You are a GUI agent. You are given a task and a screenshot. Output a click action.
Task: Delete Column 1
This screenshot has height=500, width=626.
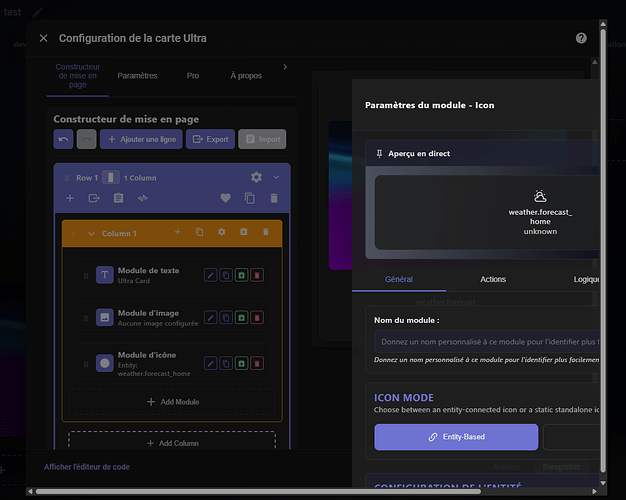(x=266, y=232)
